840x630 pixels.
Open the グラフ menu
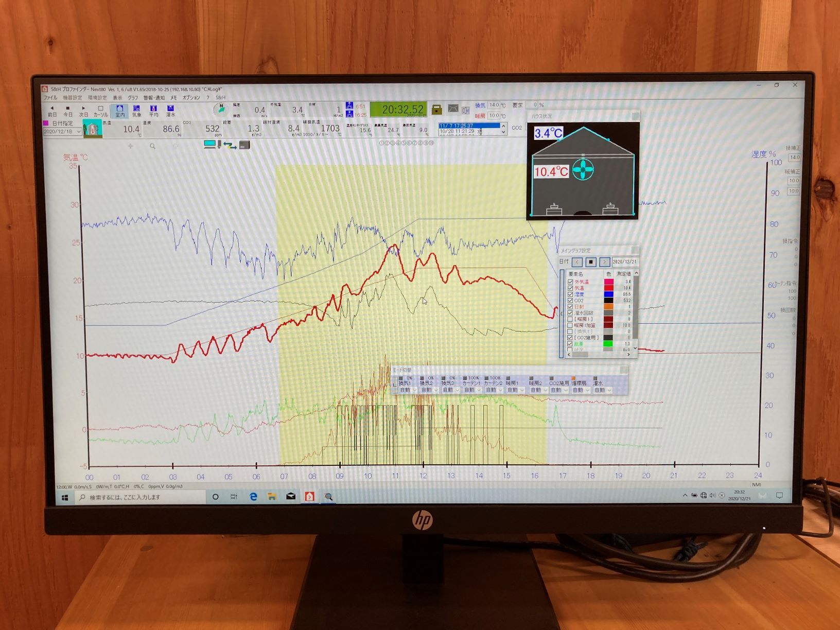133,98
